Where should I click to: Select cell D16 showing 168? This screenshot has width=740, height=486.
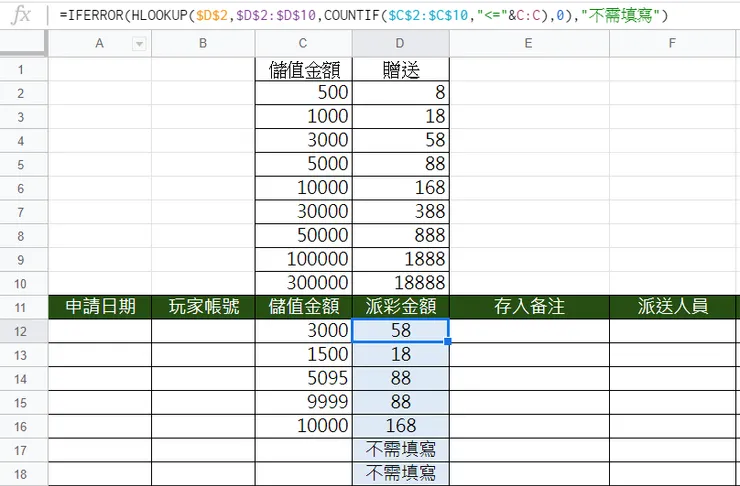pos(401,426)
